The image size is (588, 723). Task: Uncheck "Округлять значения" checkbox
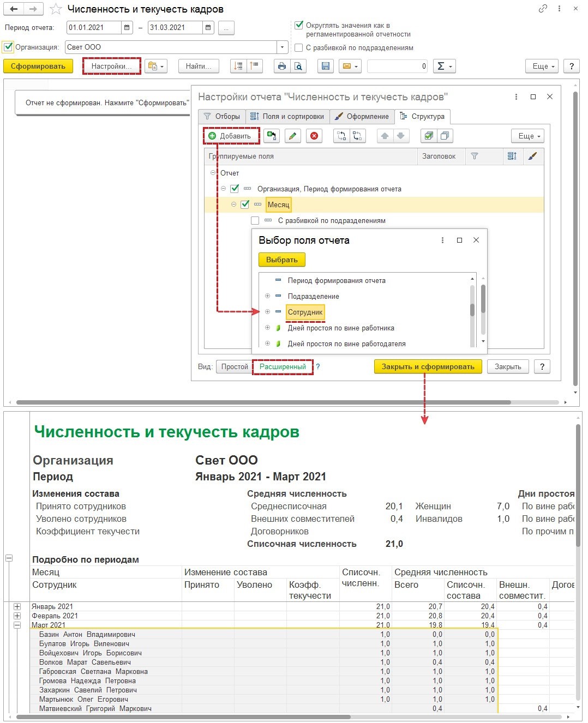tap(299, 25)
